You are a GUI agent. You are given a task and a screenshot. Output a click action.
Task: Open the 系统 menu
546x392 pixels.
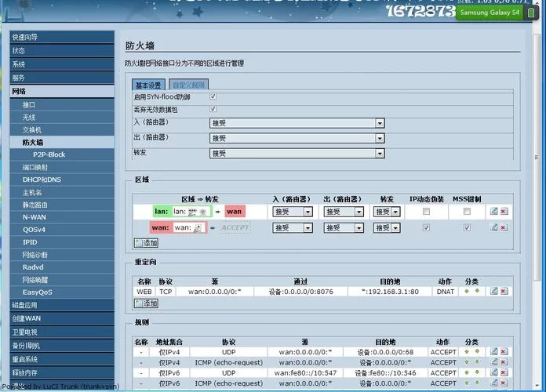click(x=62, y=64)
